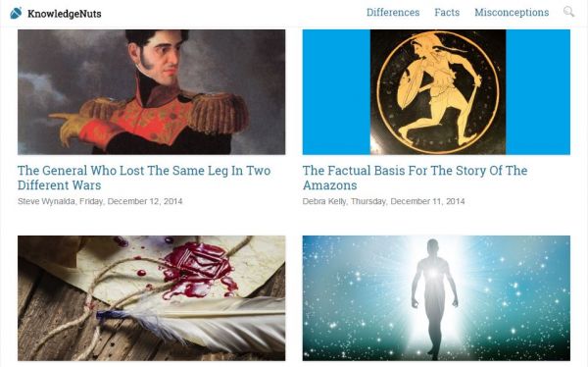This screenshot has height=367, width=588.
Task: Click the KnowledgeNuts site name text
Action: pos(64,14)
